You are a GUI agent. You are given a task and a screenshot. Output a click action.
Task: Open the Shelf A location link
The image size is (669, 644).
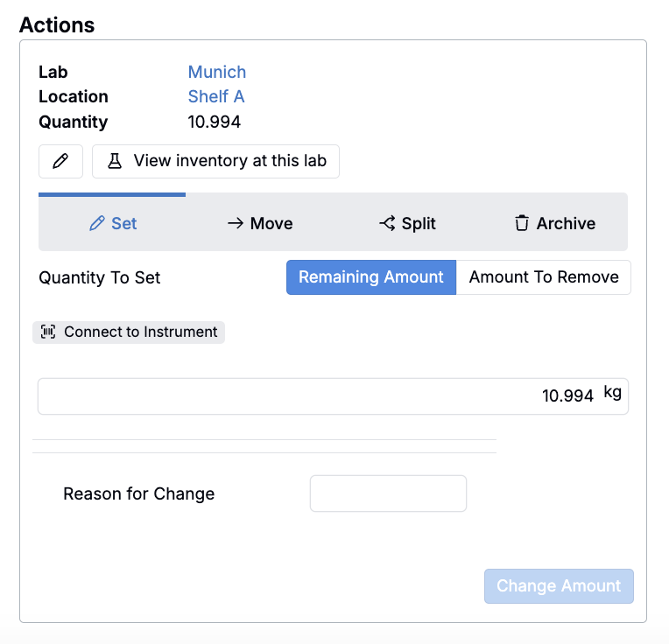(215, 96)
